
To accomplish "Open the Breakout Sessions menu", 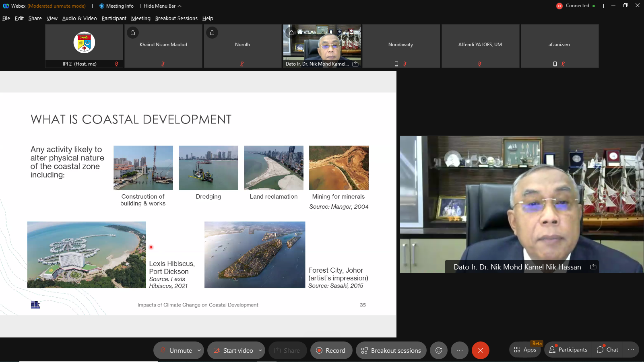I will 176,19.
